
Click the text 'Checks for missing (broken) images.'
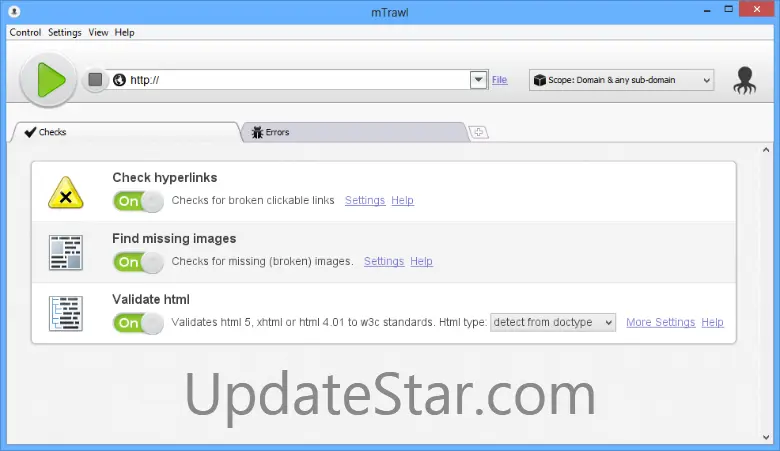point(262,261)
